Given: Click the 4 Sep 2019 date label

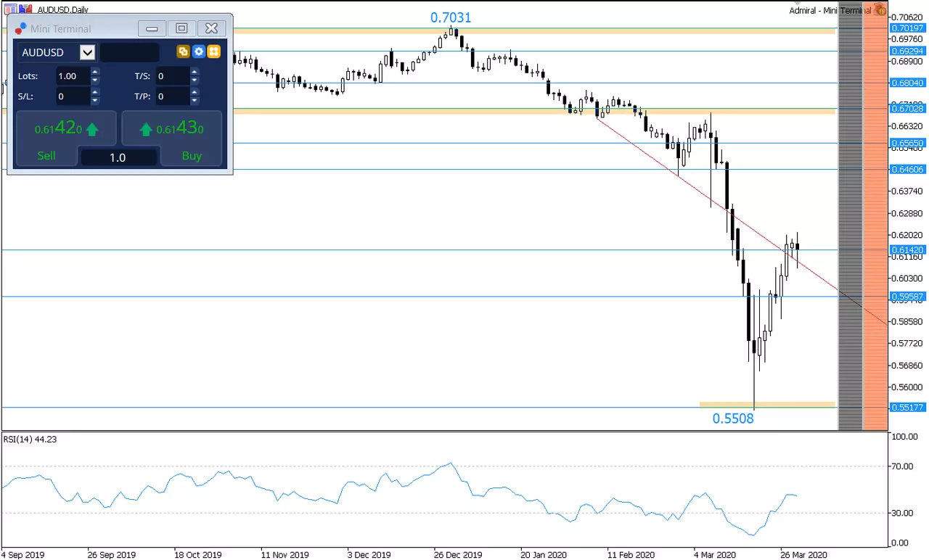Looking at the screenshot, I should [x=23, y=555].
